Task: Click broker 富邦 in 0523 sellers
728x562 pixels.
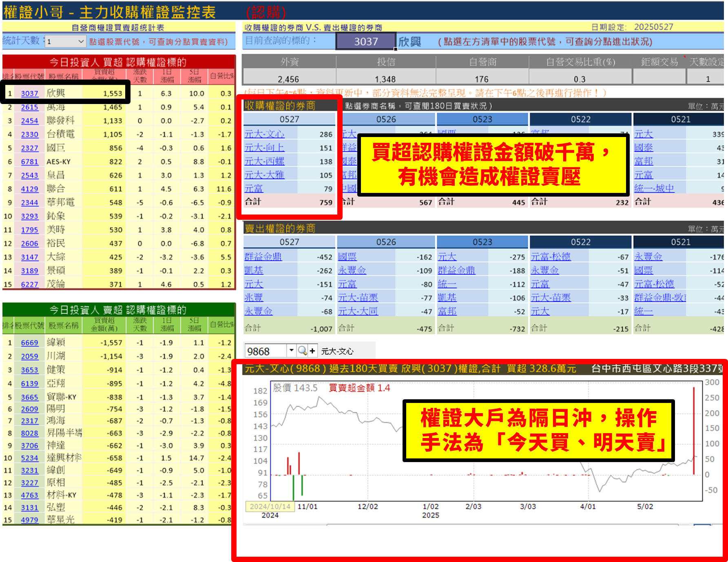Action: [447, 311]
